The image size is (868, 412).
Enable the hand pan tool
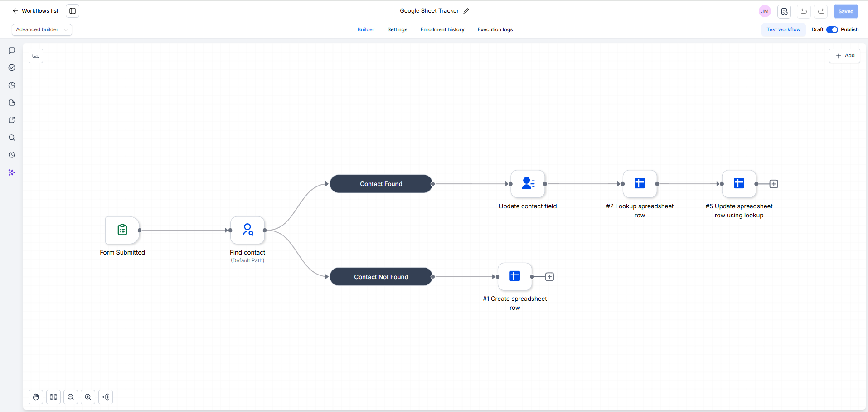tap(36, 397)
